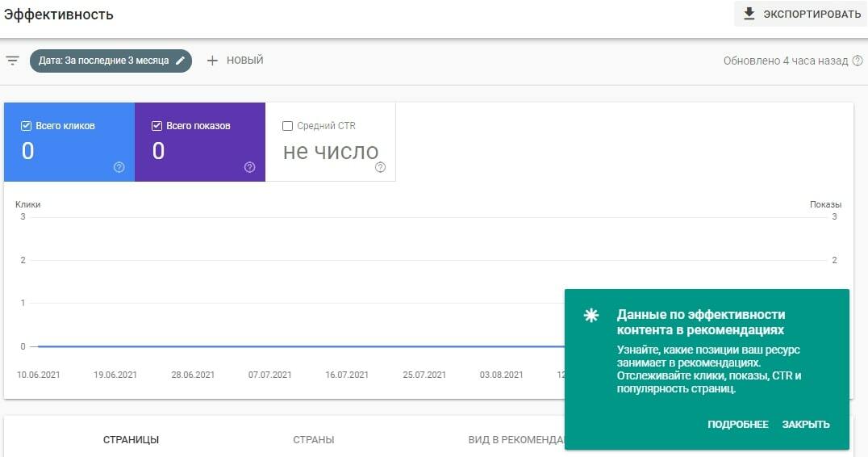The height and width of the screenshot is (457, 868).
Task: Open the date filter За последние 3 месяца
Action: [111, 61]
